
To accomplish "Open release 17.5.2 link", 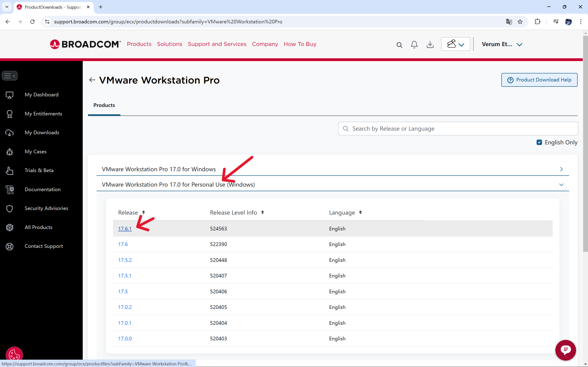I will (125, 260).
